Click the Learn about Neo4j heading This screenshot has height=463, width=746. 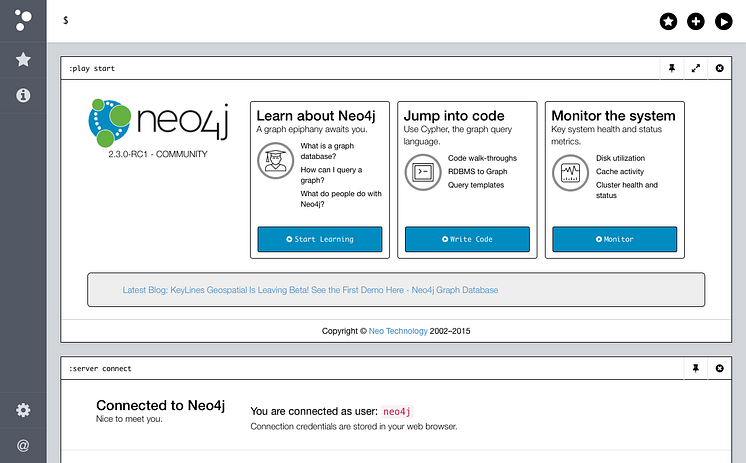click(316, 116)
